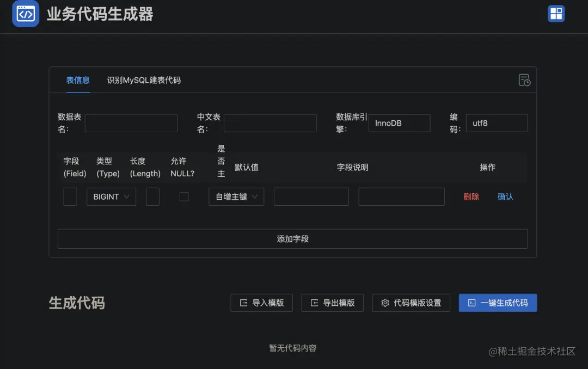Click the gear icon in 代码模版设置
The image size is (588, 369).
pos(385,303)
